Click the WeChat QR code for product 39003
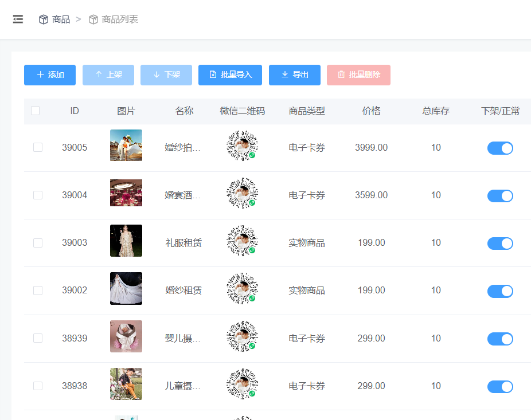This screenshot has width=531, height=420. point(242,241)
